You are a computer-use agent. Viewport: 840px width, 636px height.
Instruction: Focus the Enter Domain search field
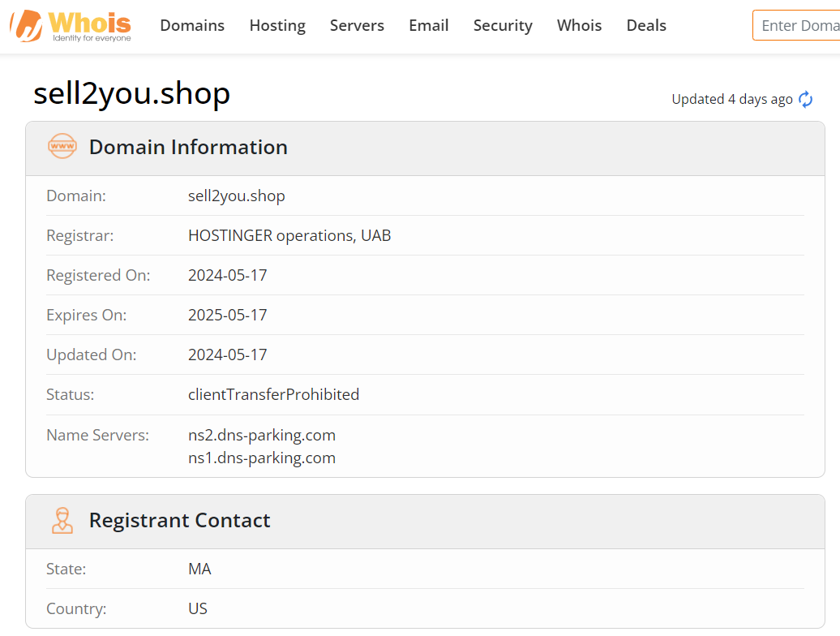click(799, 26)
